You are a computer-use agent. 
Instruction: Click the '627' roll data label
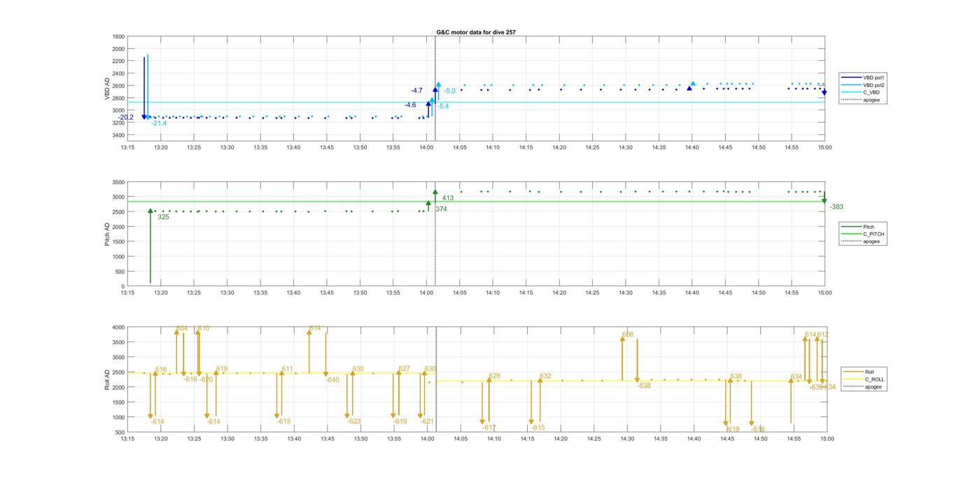[x=405, y=369]
